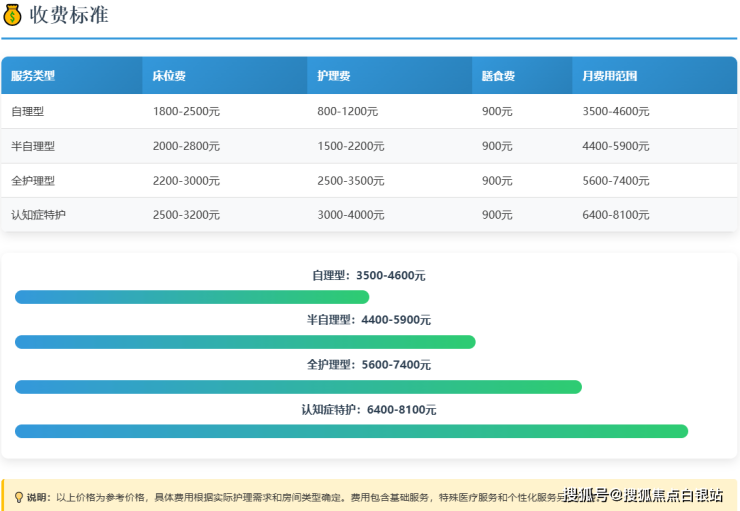Select the 半自理型 row label in the table
The image size is (740, 511).
point(33,146)
